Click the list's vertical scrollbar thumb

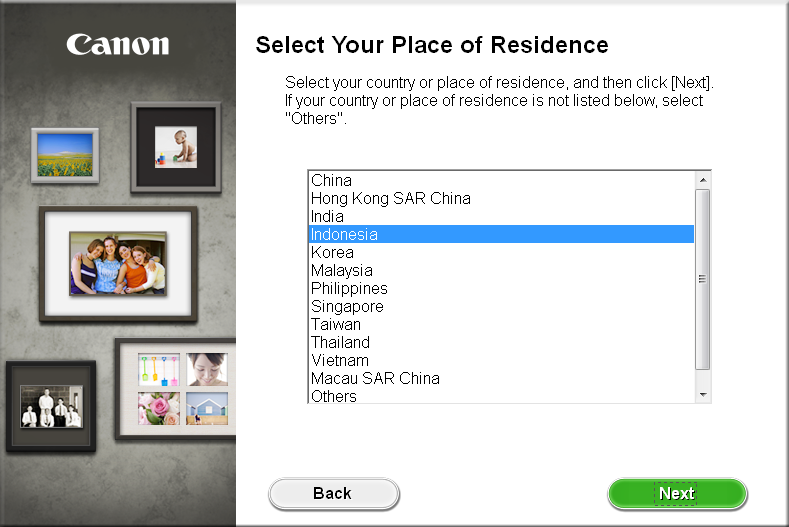click(703, 279)
